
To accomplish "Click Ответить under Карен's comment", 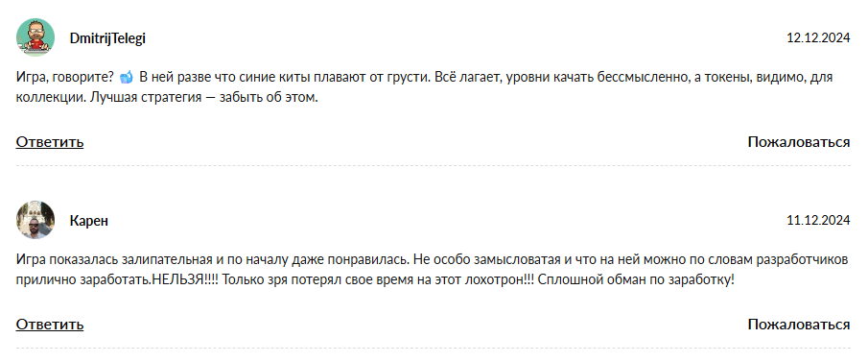I will pos(50,325).
